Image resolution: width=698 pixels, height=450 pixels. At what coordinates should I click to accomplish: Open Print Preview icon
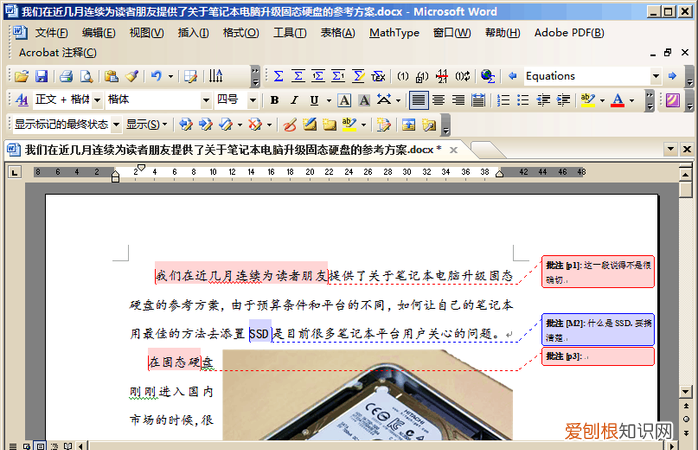tap(86, 76)
